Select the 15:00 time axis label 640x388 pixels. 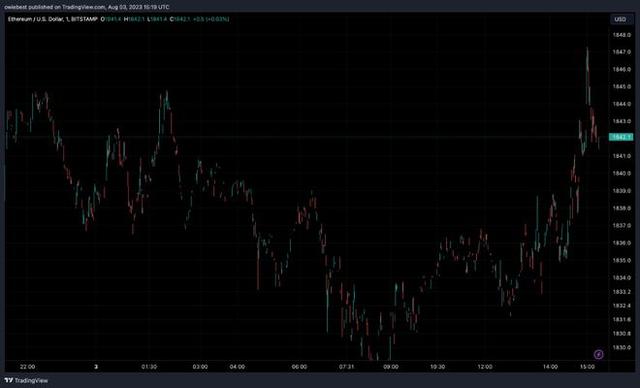coord(587,367)
